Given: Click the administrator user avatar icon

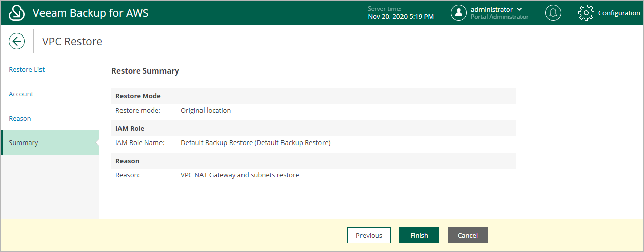Looking at the screenshot, I should click(x=459, y=13).
